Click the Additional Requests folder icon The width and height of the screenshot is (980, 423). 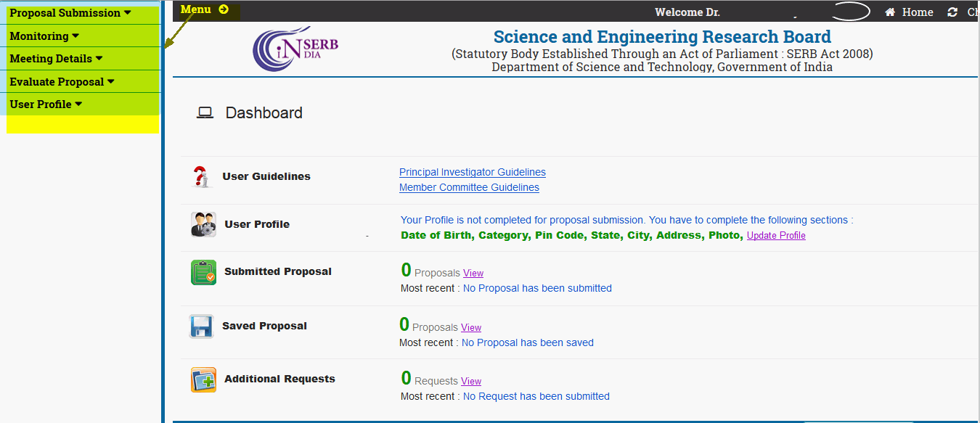point(203,379)
